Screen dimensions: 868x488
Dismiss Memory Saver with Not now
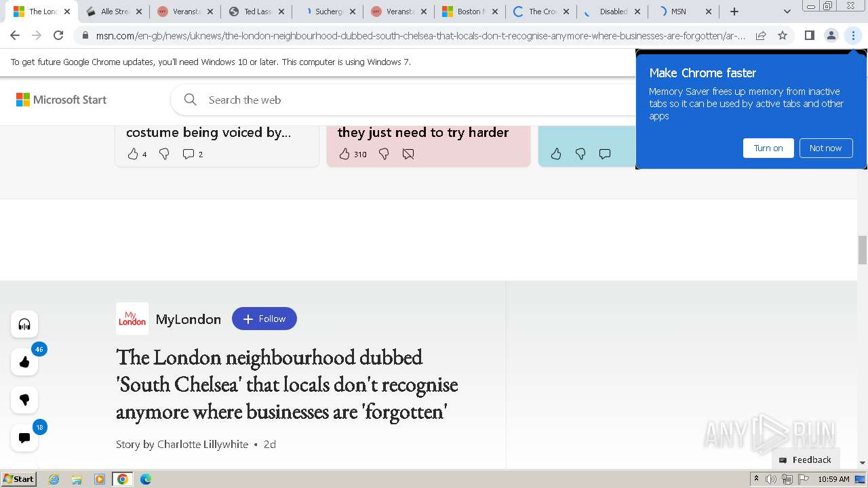825,148
